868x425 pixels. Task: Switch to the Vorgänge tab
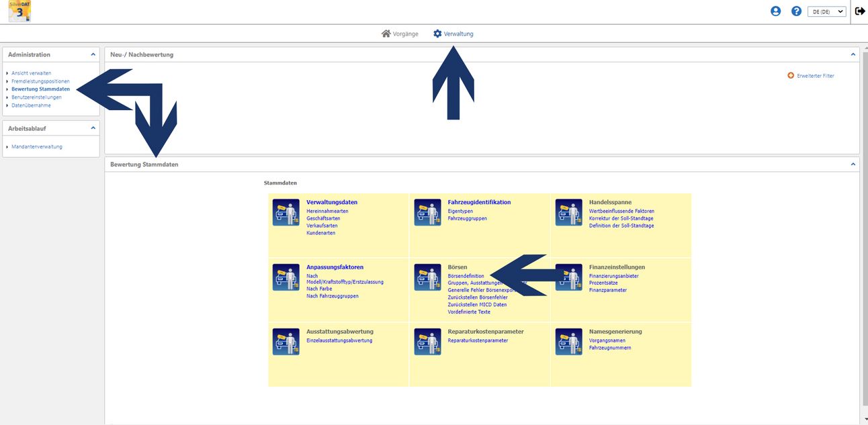[400, 34]
